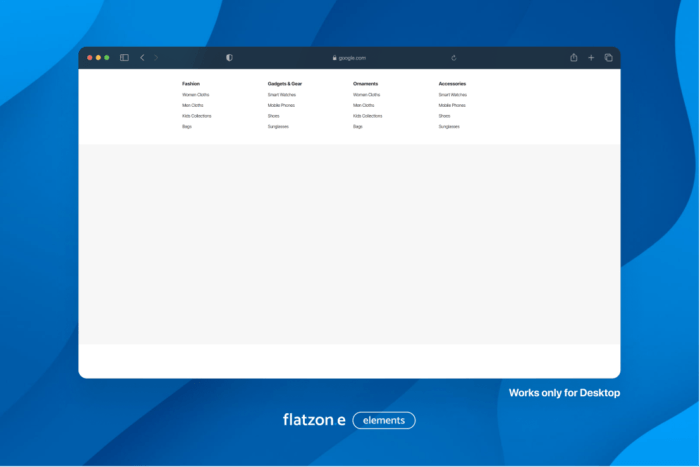Add a new tab with plus icon
Screen dimensions: 700x467
click(x=591, y=58)
